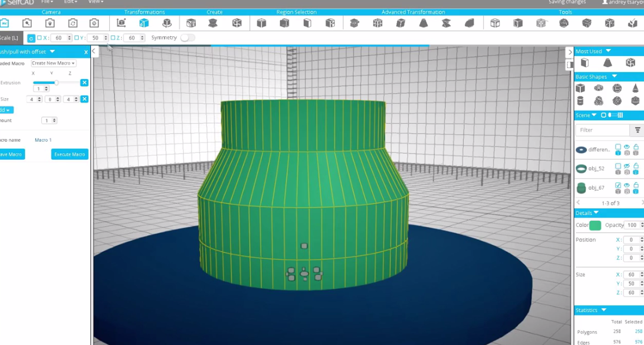644x345 pixels.
Task: Collapse the Basic Shapes section
Action: (x=614, y=76)
